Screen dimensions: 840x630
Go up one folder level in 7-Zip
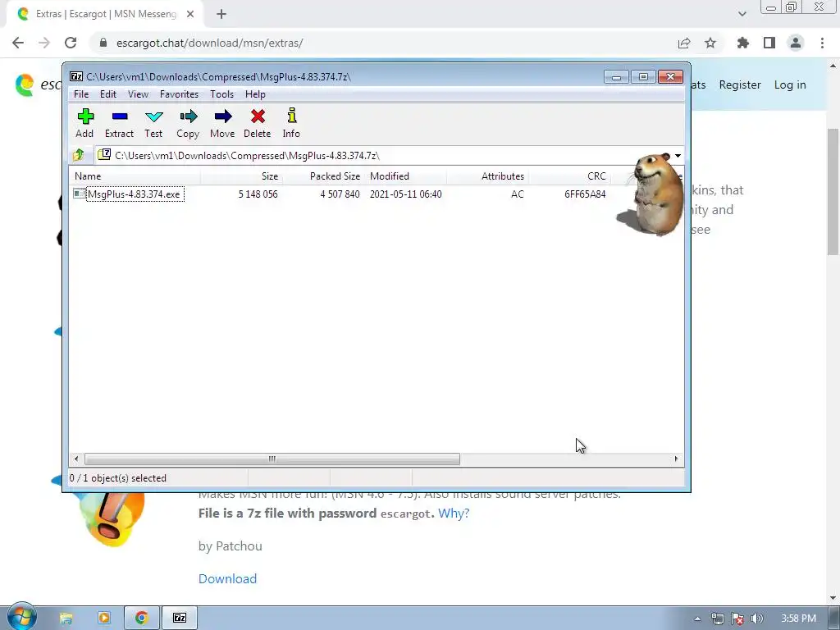[79, 155]
